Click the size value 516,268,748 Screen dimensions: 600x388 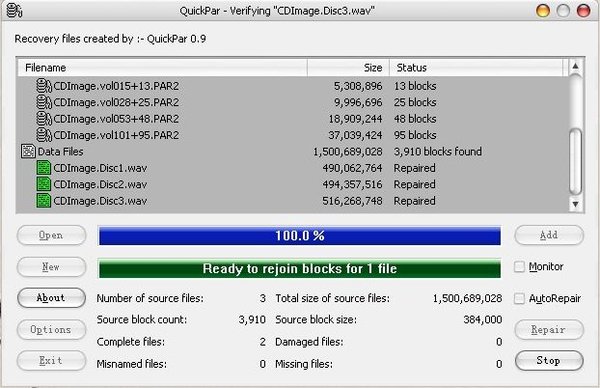point(352,201)
